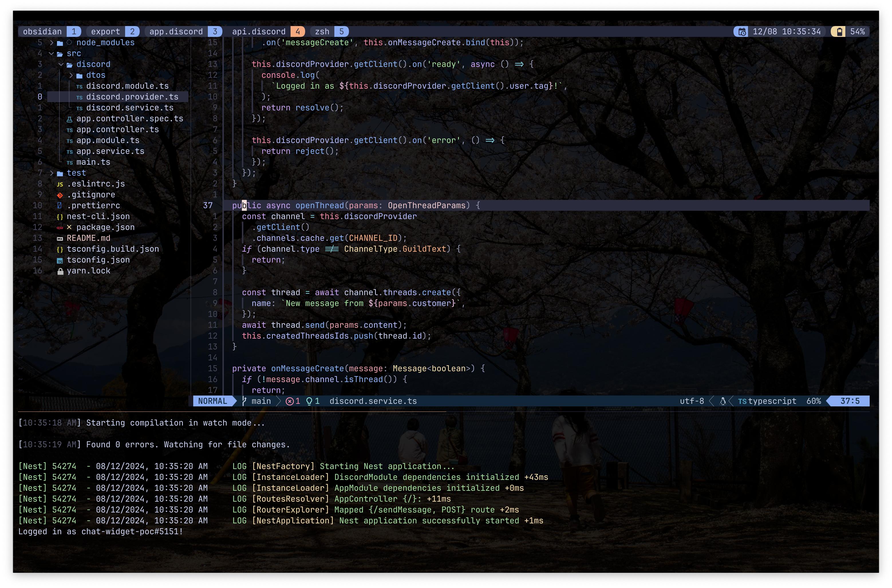
Task: Click the git icon beside .gitignore
Action: click(60, 195)
